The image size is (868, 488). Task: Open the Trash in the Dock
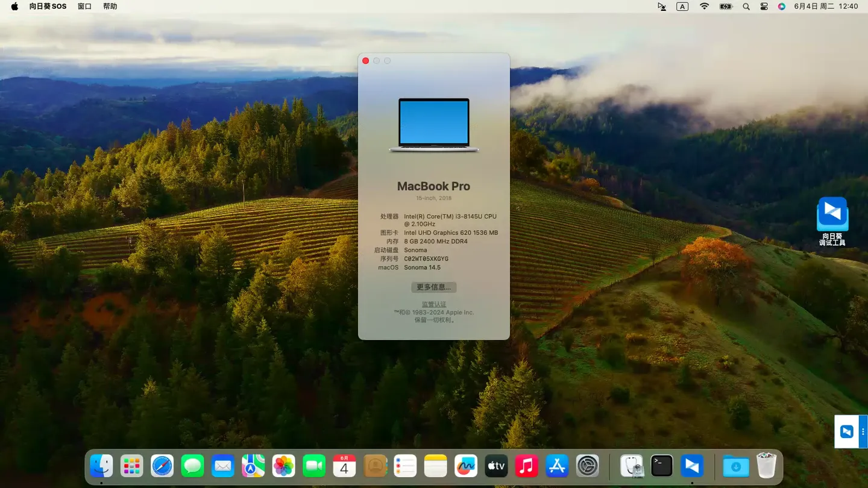pyautogui.click(x=767, y=466)
